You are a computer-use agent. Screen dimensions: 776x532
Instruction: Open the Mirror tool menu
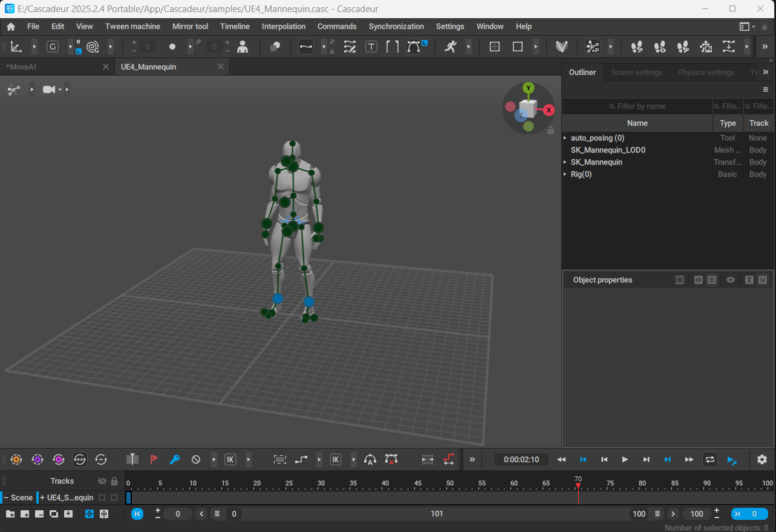point(190,27)
